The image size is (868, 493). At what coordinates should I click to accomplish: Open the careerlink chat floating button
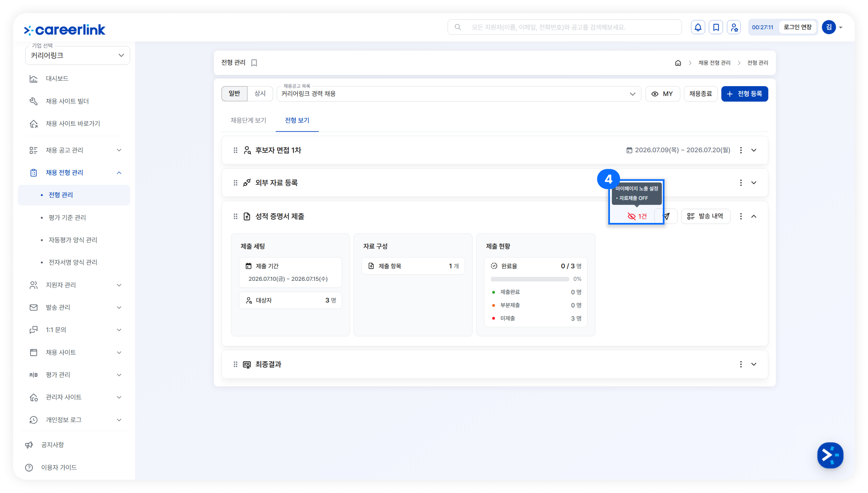tap(830, 455)
